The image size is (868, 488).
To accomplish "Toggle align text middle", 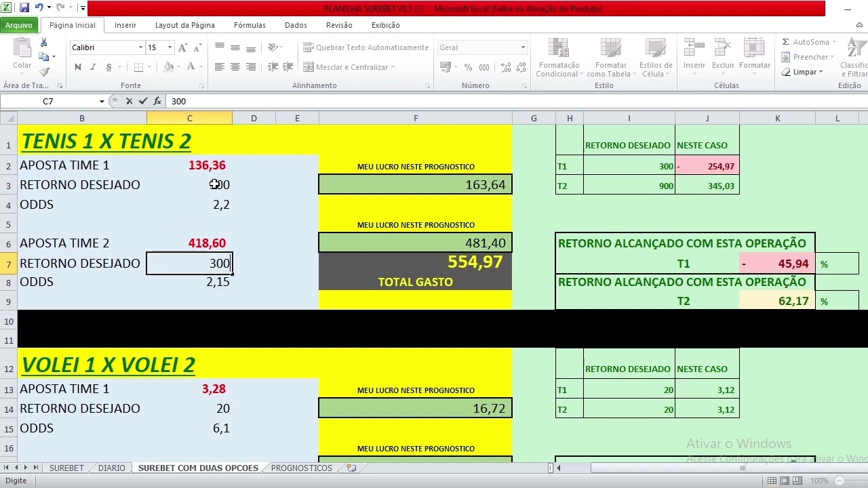I will [235, 47].
